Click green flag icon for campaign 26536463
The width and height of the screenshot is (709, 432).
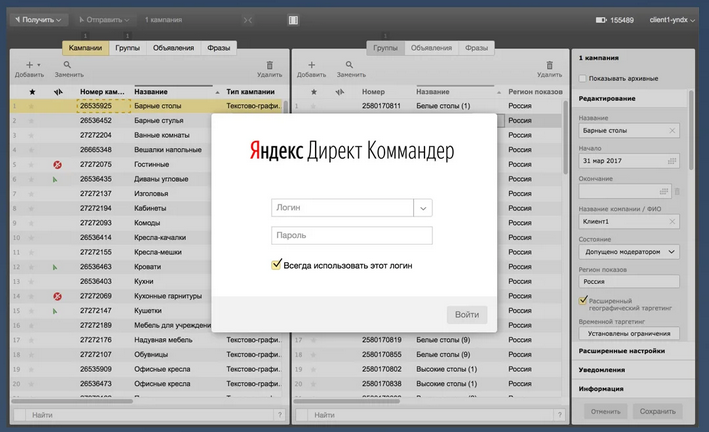[55, 267]
